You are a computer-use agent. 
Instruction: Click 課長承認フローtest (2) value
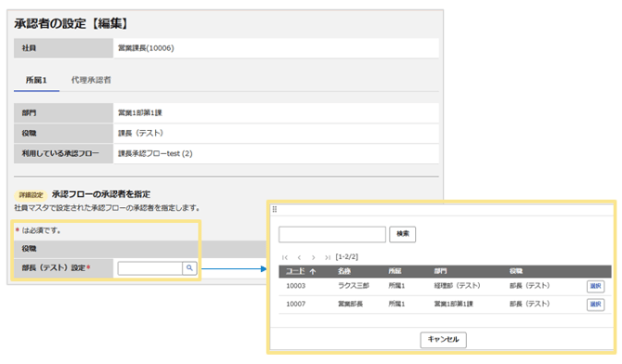155,153
